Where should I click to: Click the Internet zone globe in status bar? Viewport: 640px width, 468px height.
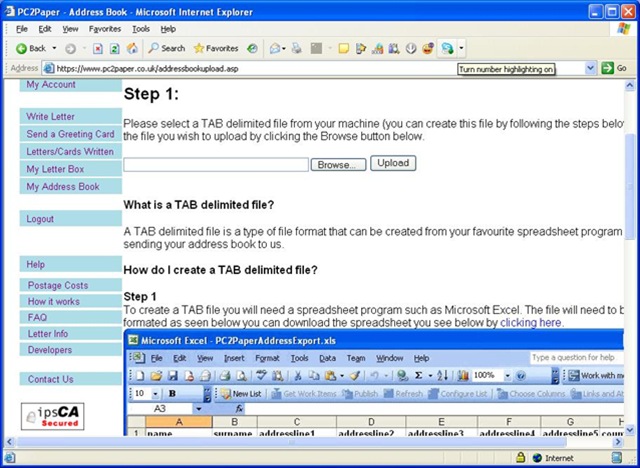point(537,458)
